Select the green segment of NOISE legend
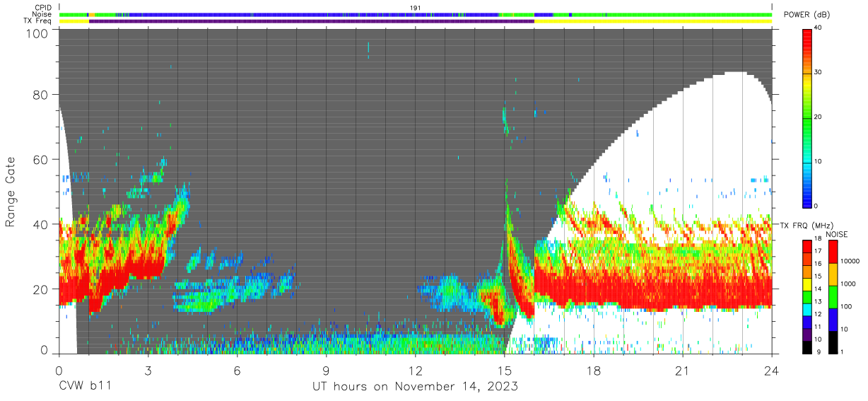868x401 pixels. 832,297
